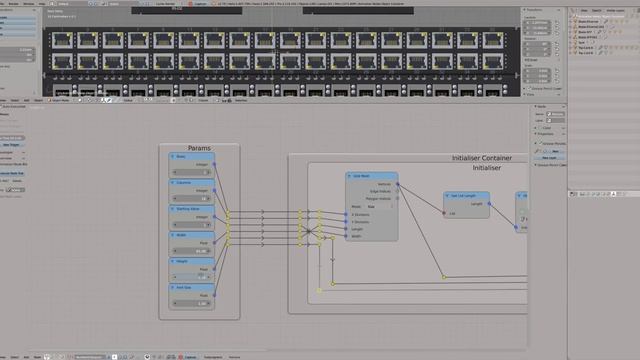Collapse the Grid Mesh node
Viewport: 640px width, 360px height.
click(349, 176)
